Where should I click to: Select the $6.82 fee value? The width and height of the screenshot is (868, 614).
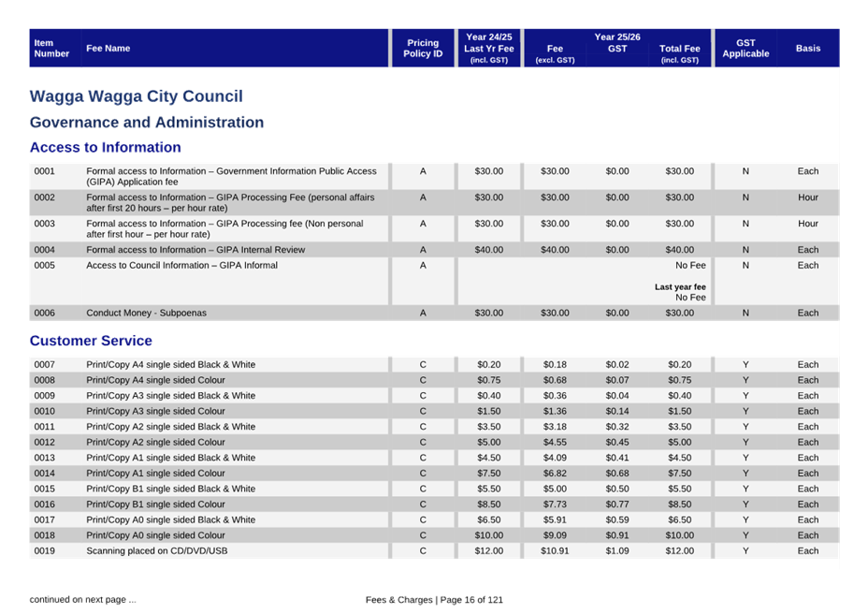pos(555,474)
